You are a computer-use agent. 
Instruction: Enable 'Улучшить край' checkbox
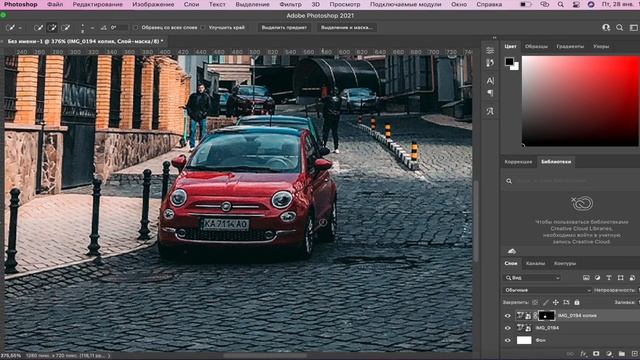[x=203, y=28]
